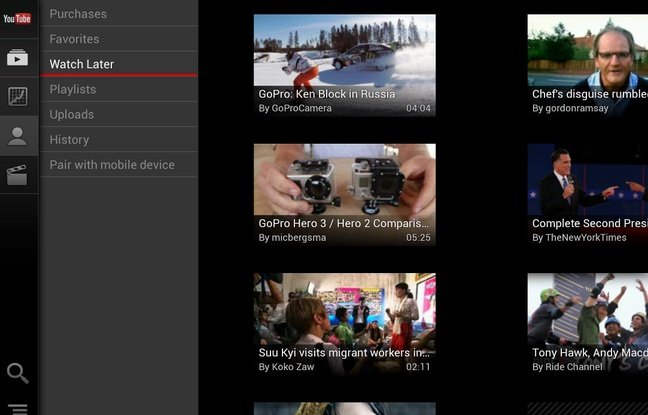Open the menu lines icon at bottom

pyautogui.click(x=18, y=409)
